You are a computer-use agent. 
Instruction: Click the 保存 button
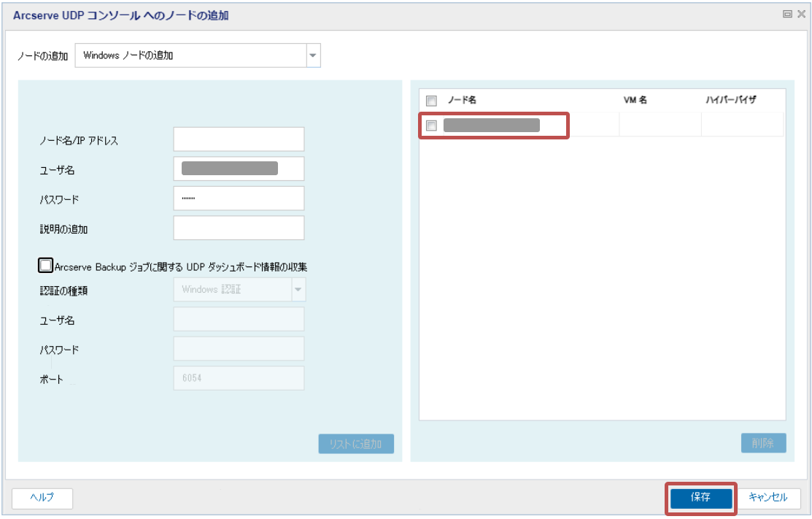(700, 498)
